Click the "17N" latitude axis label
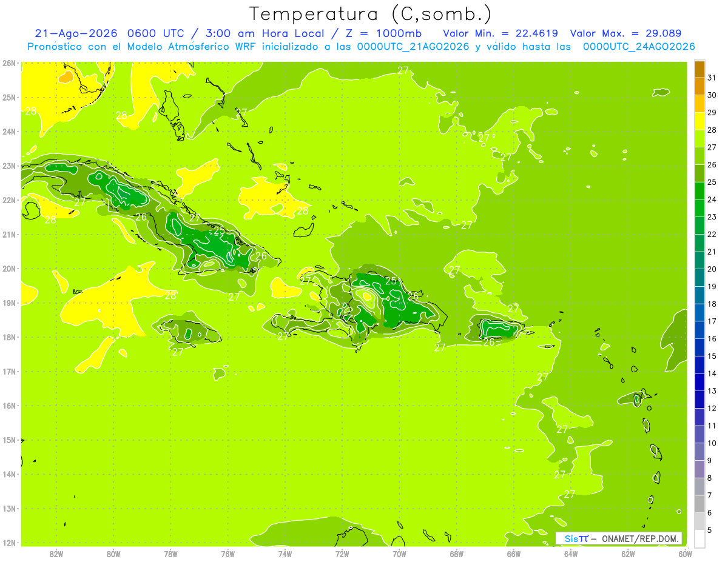The width and height of the screenshot is (728, 562). [9, 371]
